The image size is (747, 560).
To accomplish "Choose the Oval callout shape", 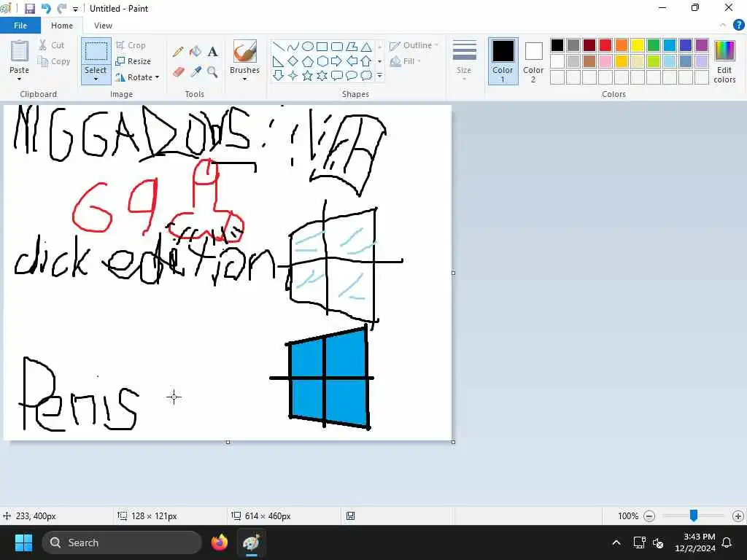I will pos(352,75).
